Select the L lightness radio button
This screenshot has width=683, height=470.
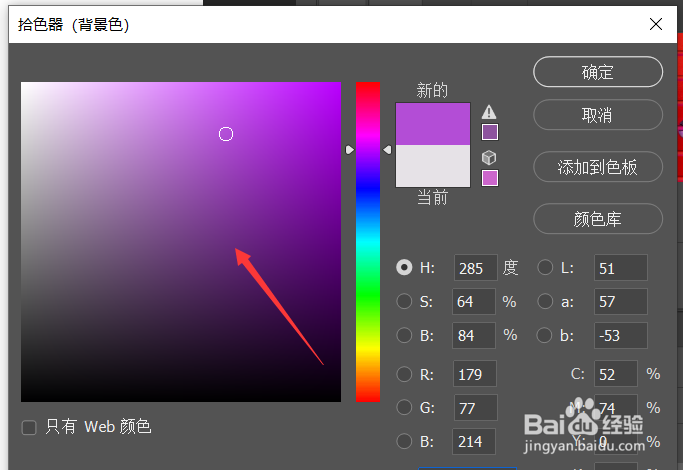(545, 267)
